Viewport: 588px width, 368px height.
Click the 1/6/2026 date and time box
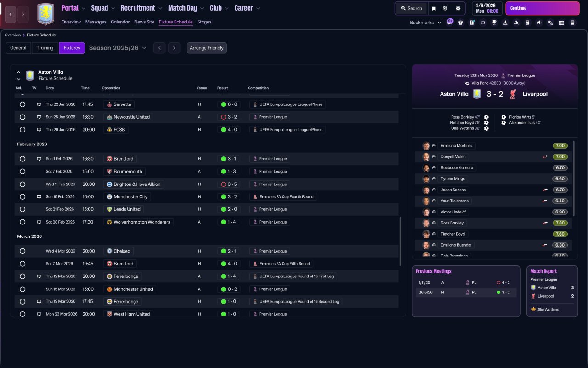[487, 8]
